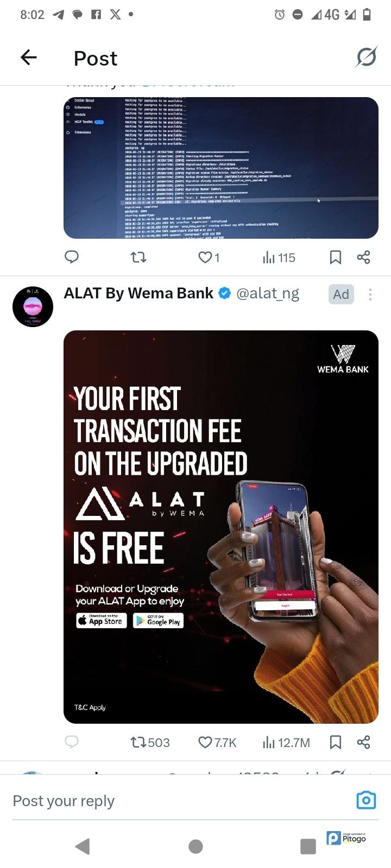View the ad's 12.7M view analytics
391x868 pixels.
286,742
